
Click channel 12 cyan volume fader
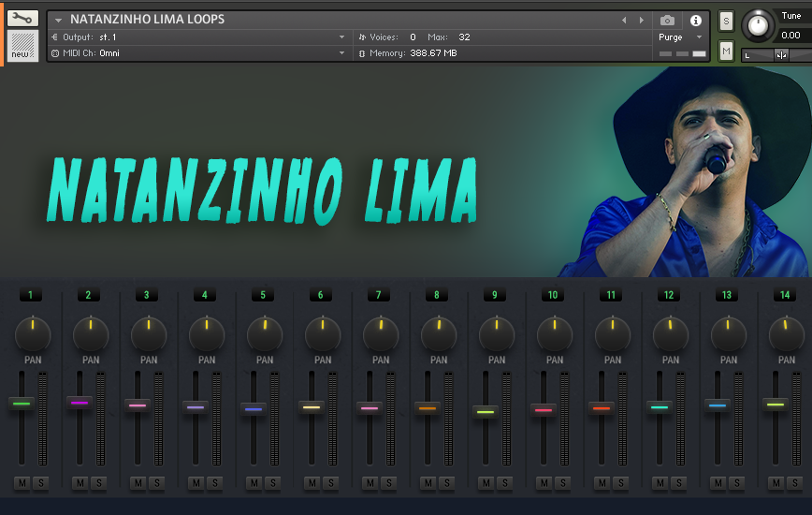(660, 407)
